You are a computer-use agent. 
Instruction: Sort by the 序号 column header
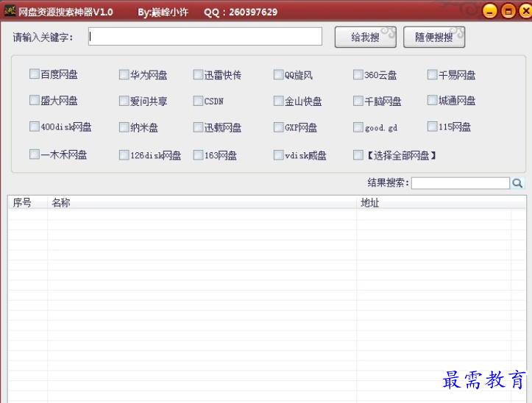pos(28,203)
